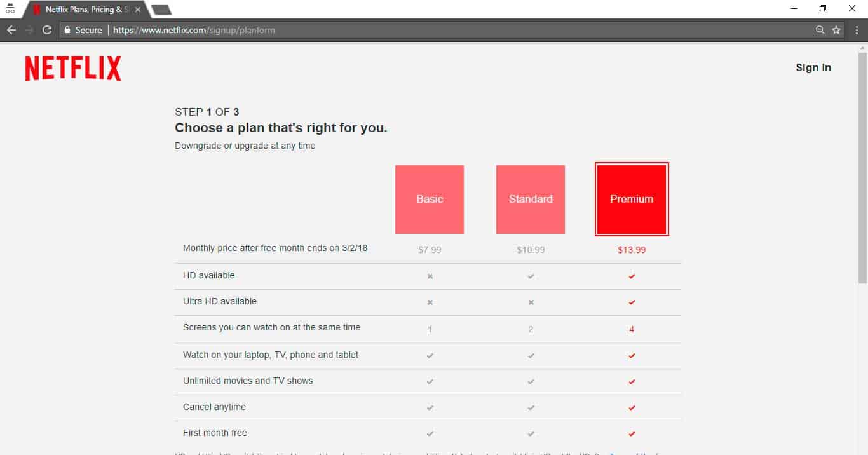Click the 'HD available' row label
The image size is (868, 455).
208,275
